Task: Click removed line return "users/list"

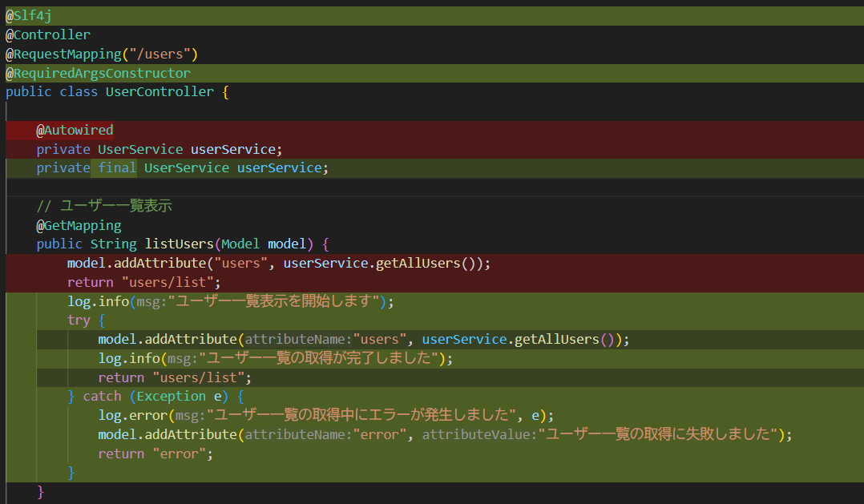Action: click(x=143, y=283)
